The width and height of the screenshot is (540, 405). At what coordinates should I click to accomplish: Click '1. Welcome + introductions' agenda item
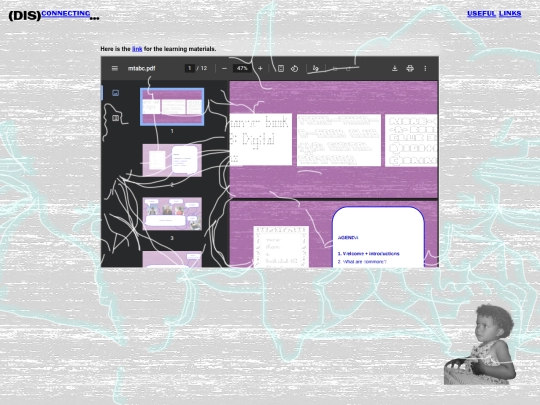[368, 253]
